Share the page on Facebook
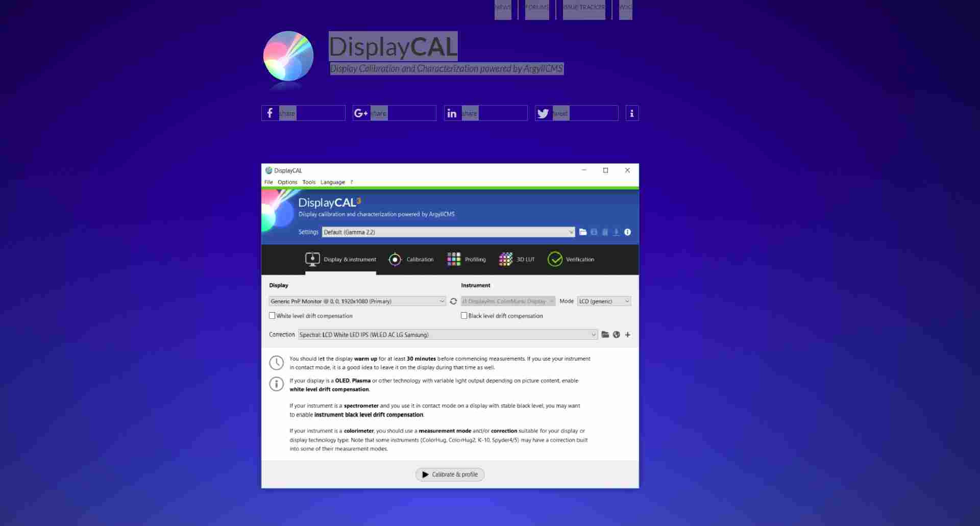The width and height of the screenshot is (980, 526). 303,113
